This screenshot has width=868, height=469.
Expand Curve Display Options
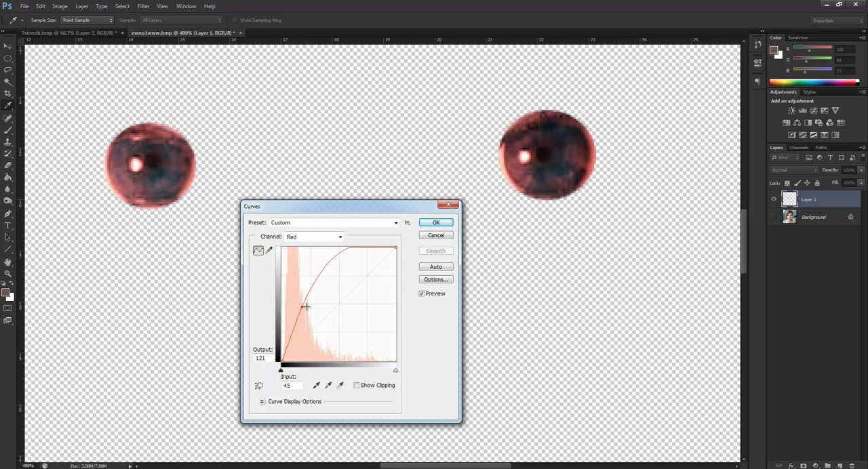tap(262, 401)
